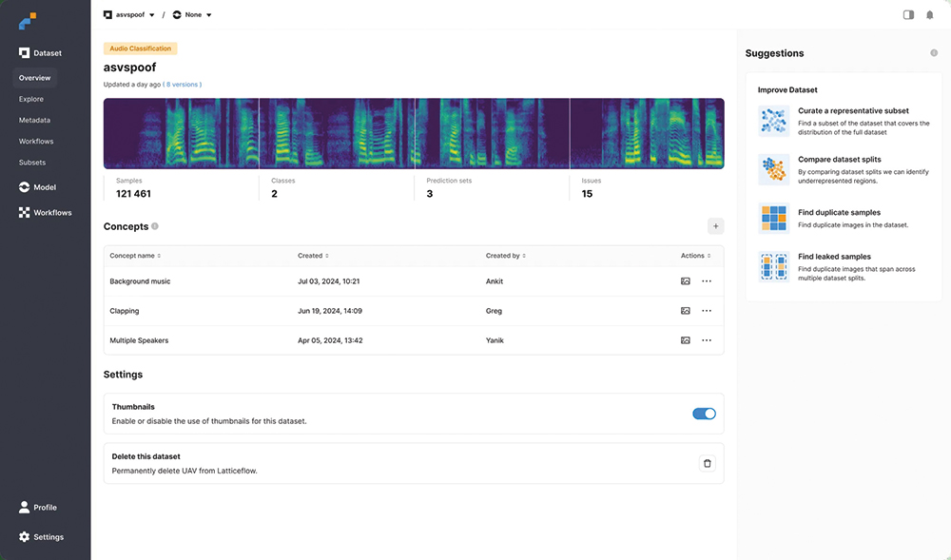The width and height of the screenshot is (951, 560).
Task: Disable the Thumbnails toggle
Action: pos(704,414)
